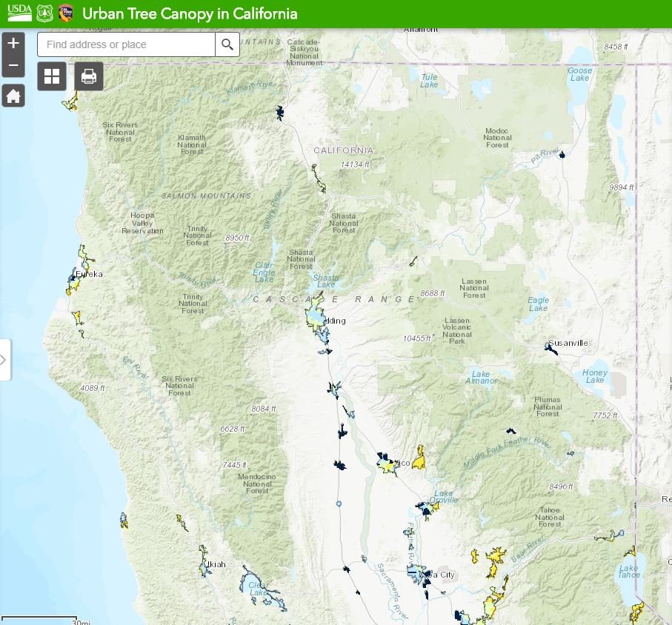Click the Mendocino National Forest label
This screenshot has width=672, height=625.
point(256,484)
